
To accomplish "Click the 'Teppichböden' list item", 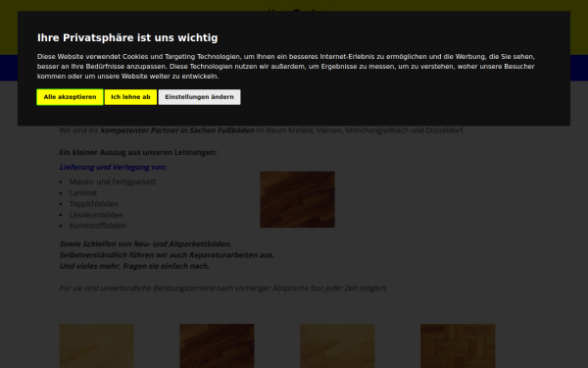I will point(93,203).
